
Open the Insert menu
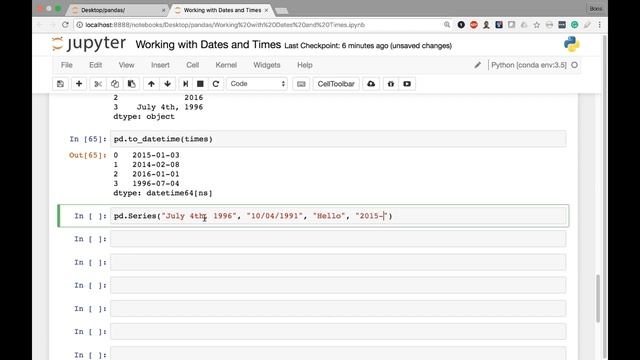coord(160,65)
